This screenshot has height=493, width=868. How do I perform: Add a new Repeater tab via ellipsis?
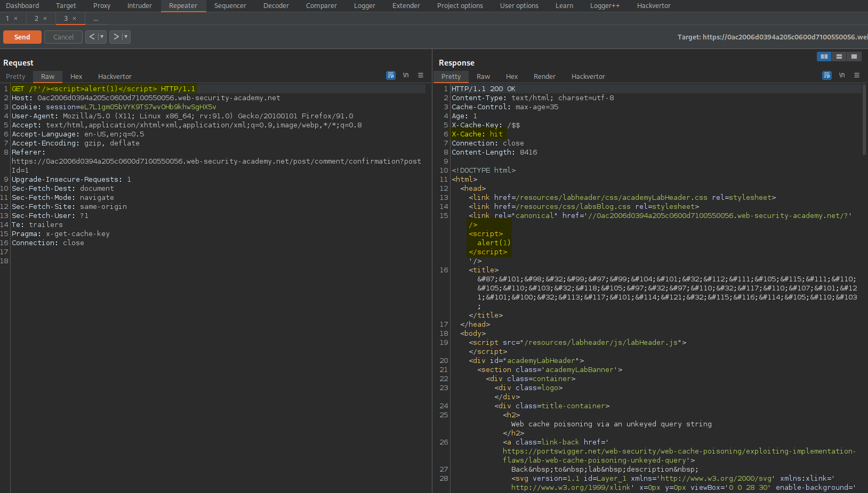96,19
